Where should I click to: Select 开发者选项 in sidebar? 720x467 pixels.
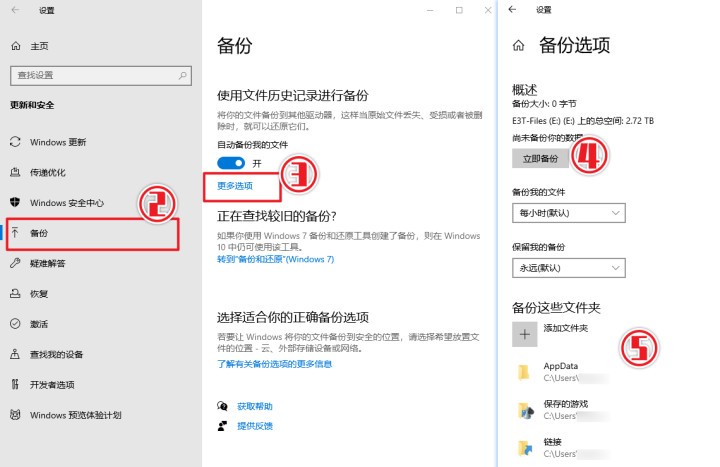52,384
